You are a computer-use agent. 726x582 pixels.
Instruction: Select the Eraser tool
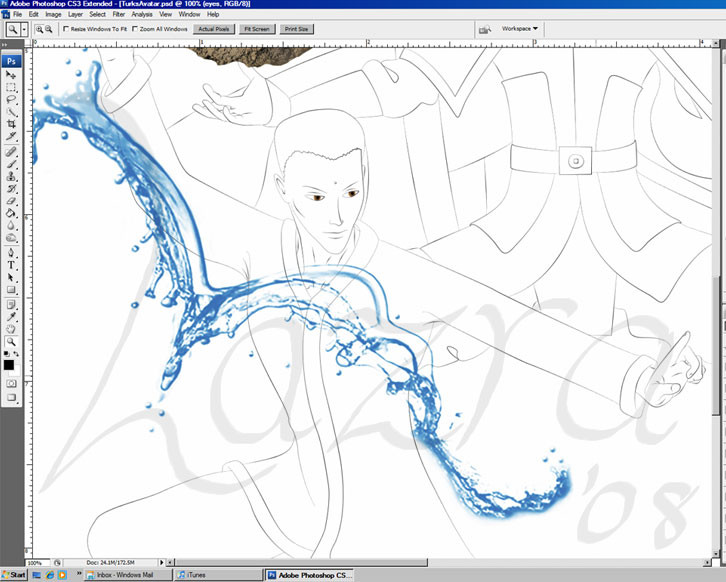(11, 201)
